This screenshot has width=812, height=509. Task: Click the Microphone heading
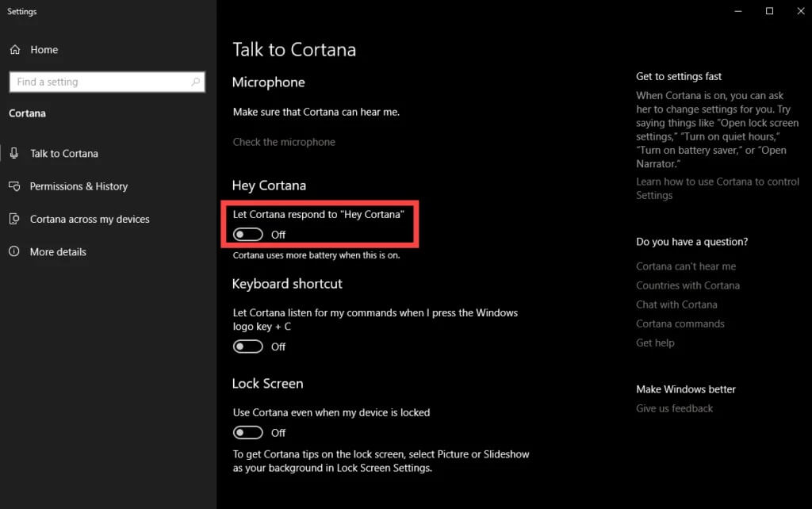268,82
